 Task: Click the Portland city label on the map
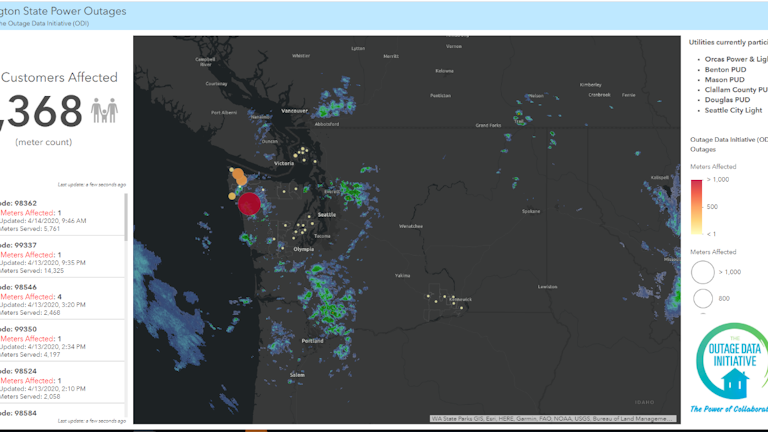point(313,341)
